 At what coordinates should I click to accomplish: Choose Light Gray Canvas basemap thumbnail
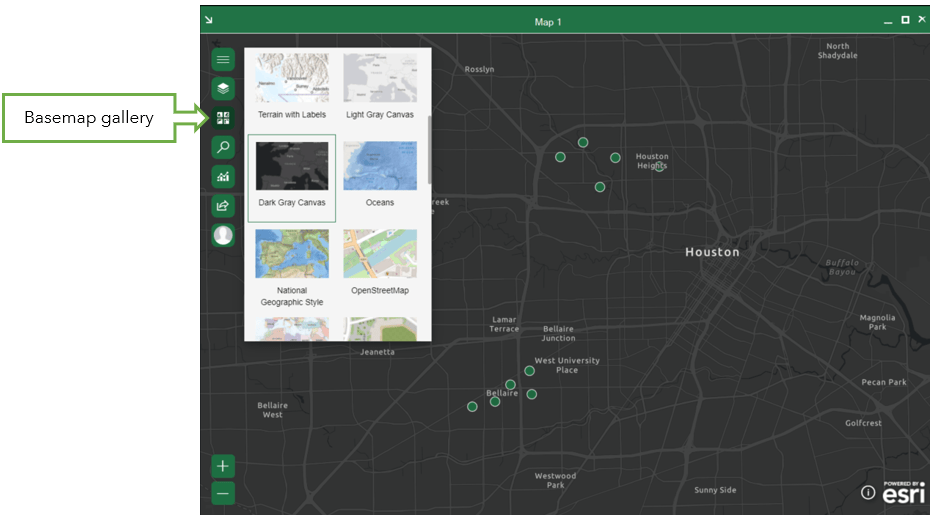380,78
